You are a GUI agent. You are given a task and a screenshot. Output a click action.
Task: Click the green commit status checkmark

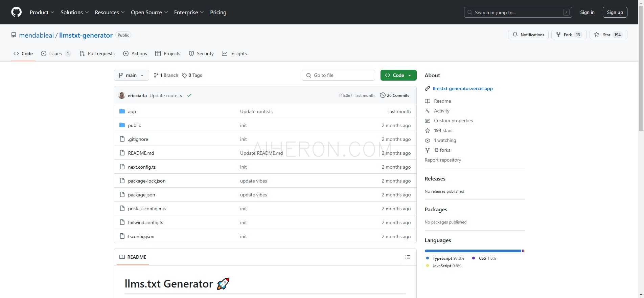click(x=189, y=95)
